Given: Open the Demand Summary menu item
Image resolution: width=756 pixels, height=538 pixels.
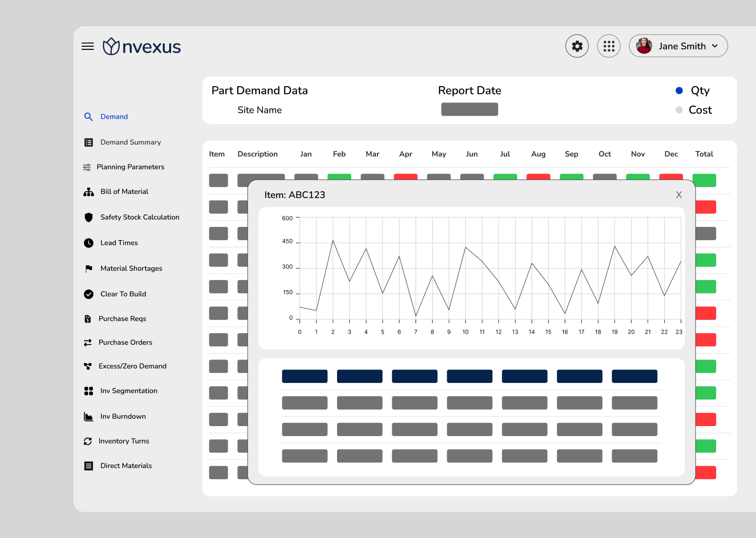Looking at the screenshot, I should (x=131, y=142).
